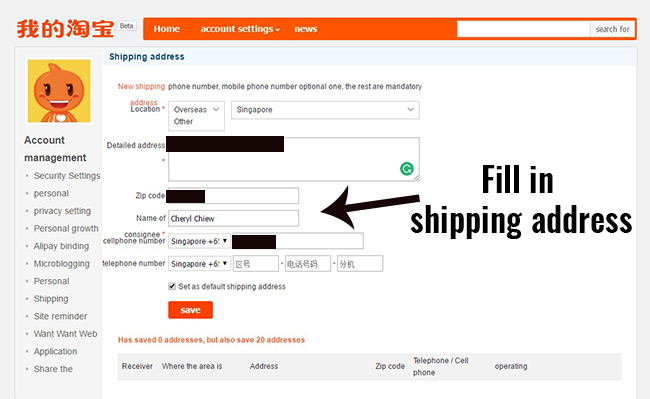The width and height of the screenshot is (650, 399).
Task: Click the Taobao logo in header
Action: tap(65, 29)
